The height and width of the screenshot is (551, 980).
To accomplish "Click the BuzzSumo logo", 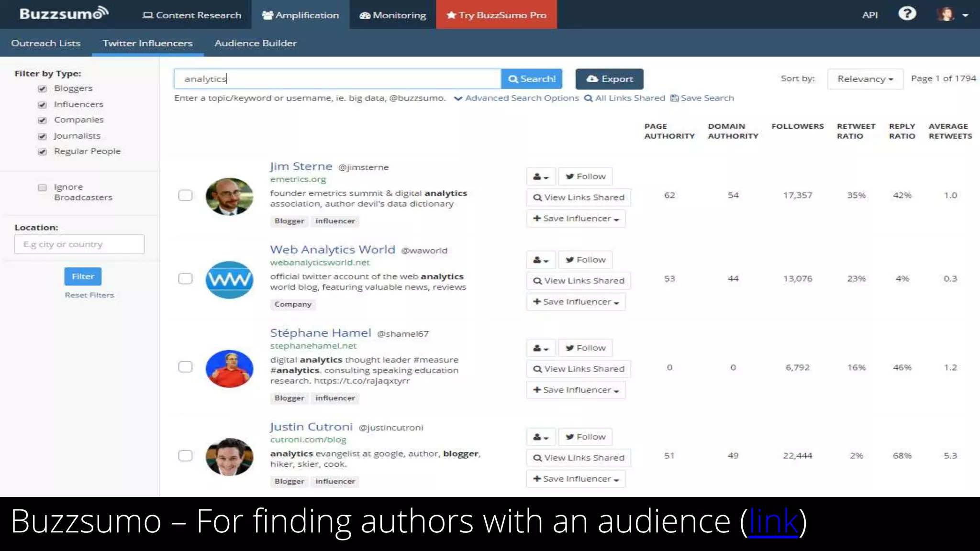I will click(64, 13).
